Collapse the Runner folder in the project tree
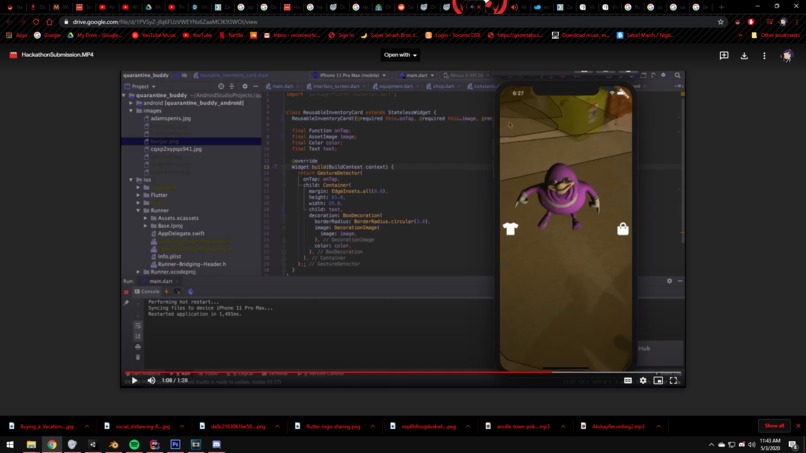Screen dimensions: 806x453 click(139, 210)
